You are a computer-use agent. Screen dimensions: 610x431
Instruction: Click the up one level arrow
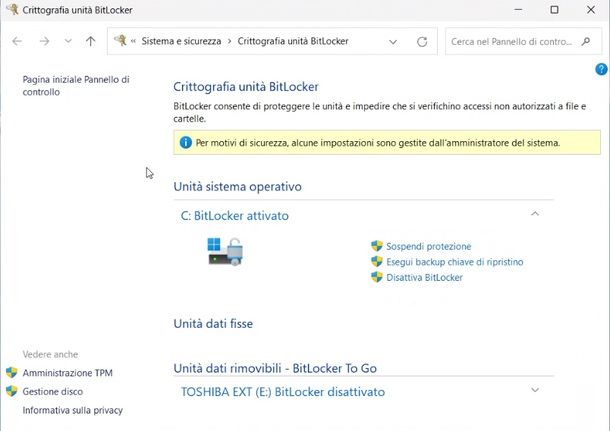click(x=91, y=42)
